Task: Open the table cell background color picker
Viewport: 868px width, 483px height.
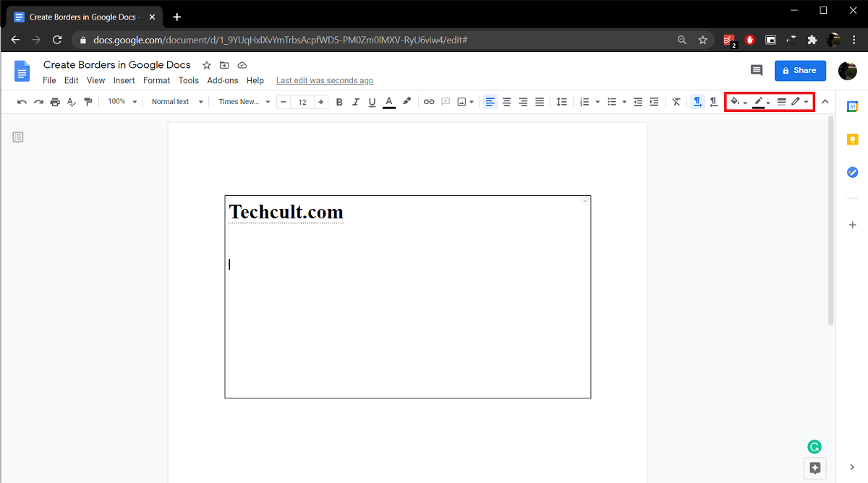Action: point(739,102)
